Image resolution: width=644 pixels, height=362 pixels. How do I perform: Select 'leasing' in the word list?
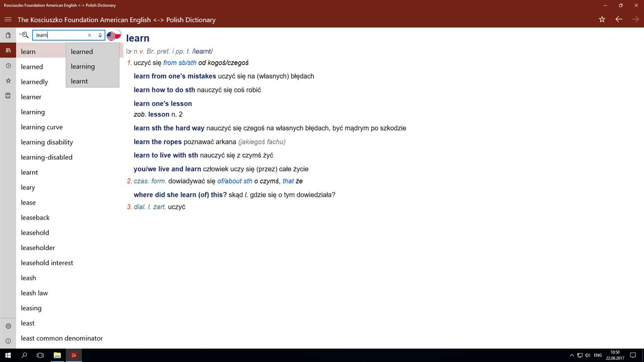point(69,308)
